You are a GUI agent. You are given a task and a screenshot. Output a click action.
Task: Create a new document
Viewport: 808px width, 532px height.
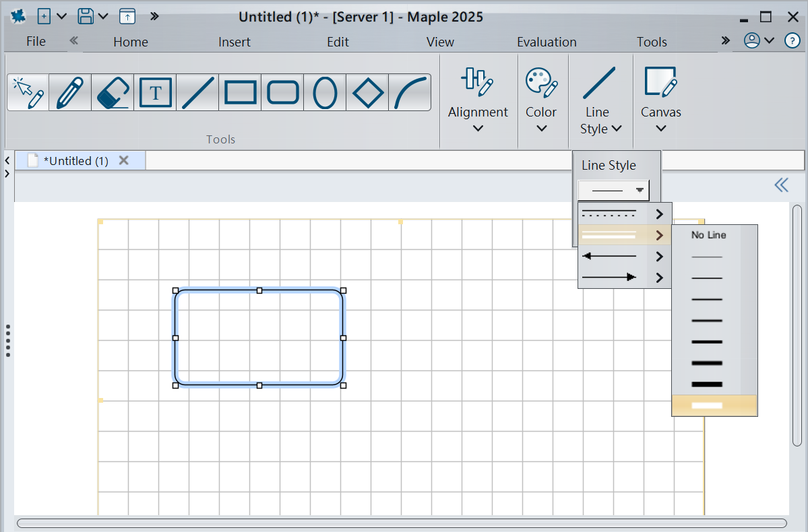(x=44, y=16)
